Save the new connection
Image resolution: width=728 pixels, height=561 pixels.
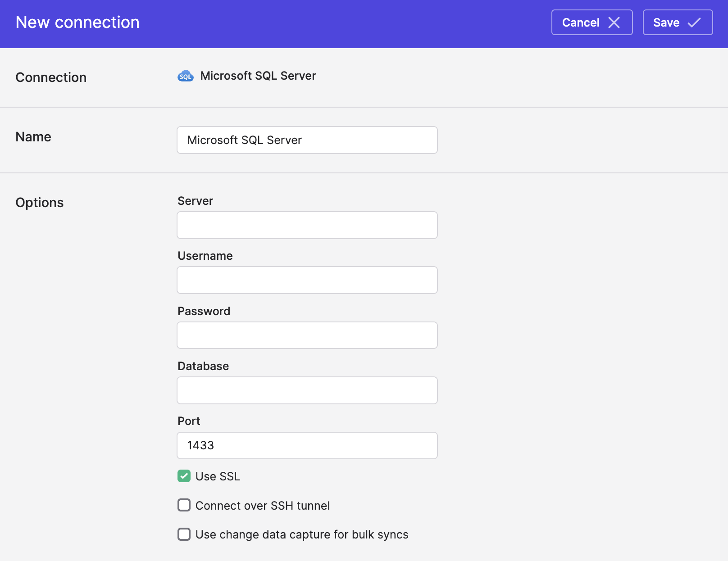[678, 23]
